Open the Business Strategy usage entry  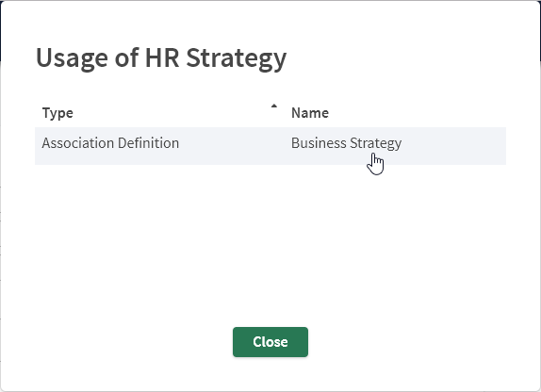click(x=346, y=143)
